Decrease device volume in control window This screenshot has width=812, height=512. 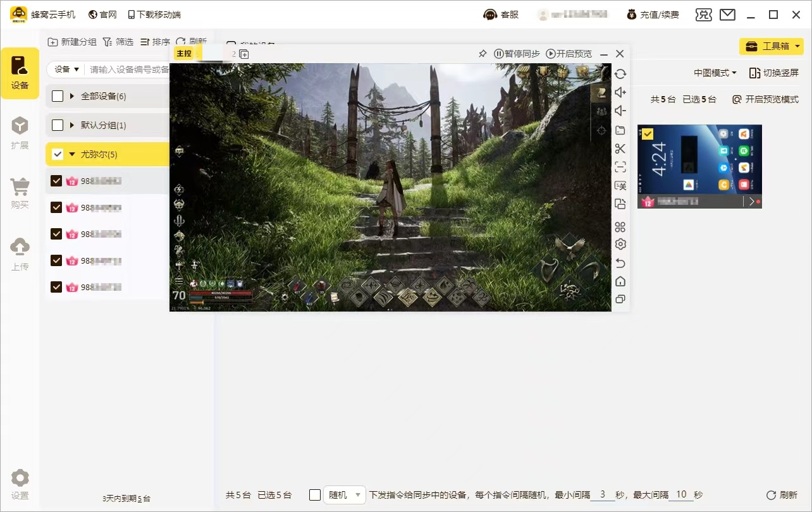tap(620, 111)
